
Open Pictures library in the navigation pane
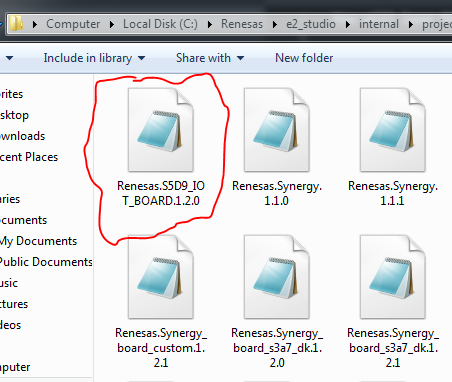click(14, 304)
